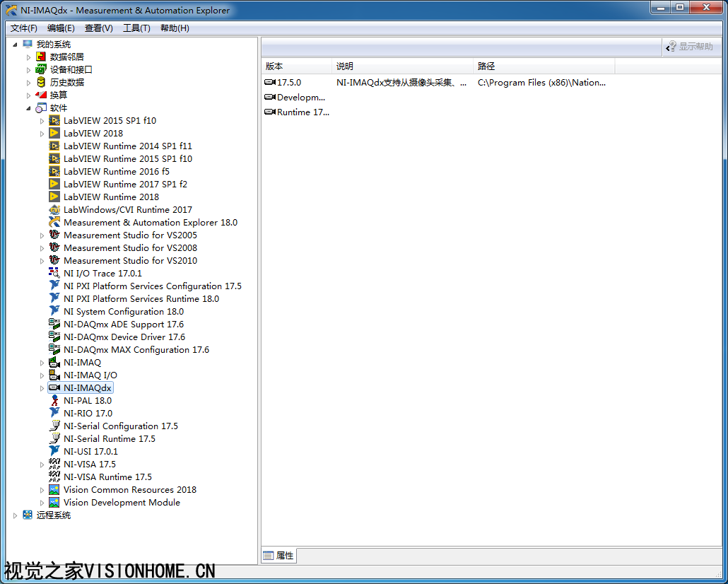Click the NI-IMAQ camera icon
The image size is (728, 584).
[54, 363]
